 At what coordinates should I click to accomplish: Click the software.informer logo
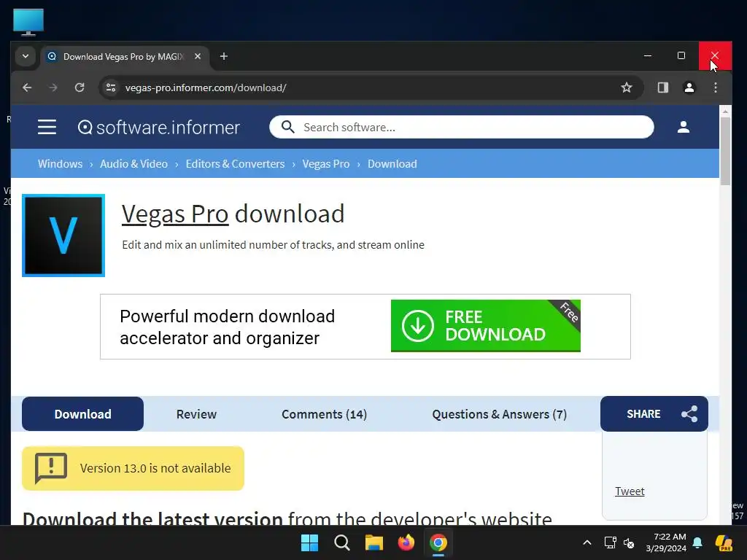158,127
